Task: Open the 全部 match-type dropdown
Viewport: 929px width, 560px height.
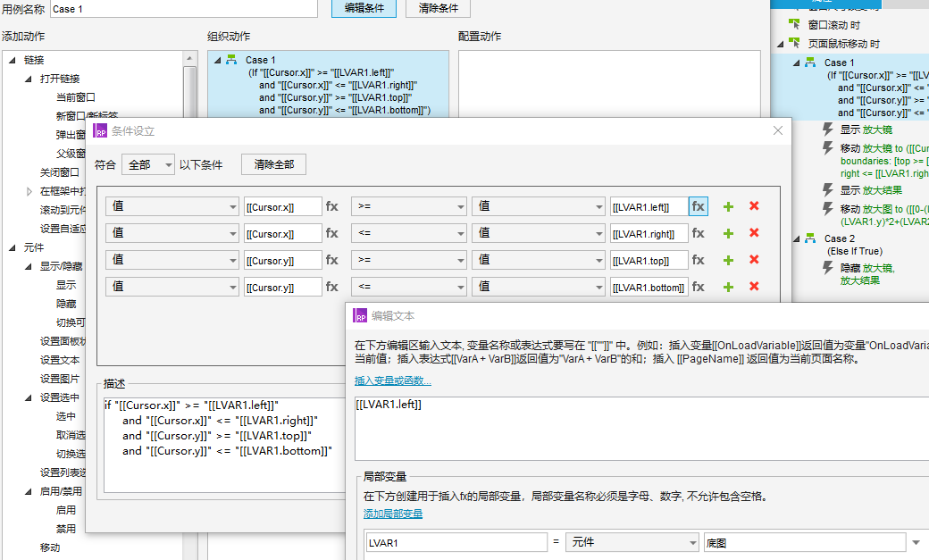Action: [148, 165]
